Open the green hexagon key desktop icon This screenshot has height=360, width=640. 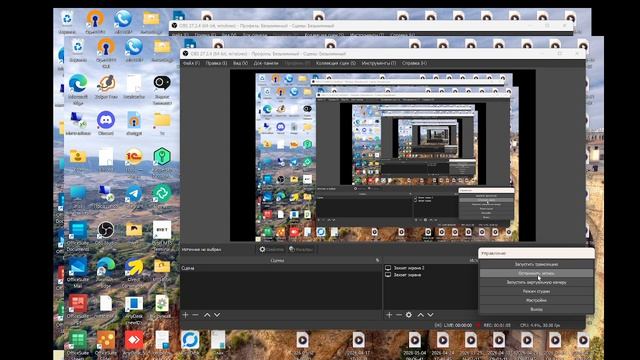(x=162, y=161)
